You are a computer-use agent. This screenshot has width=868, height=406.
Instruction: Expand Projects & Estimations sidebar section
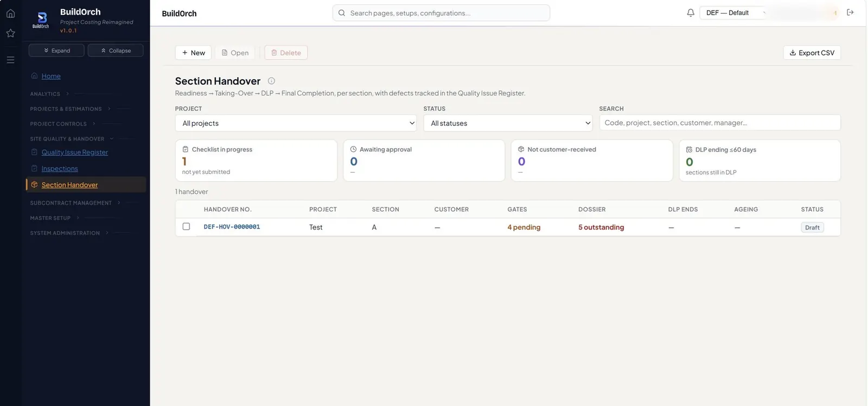pos(70,109)
